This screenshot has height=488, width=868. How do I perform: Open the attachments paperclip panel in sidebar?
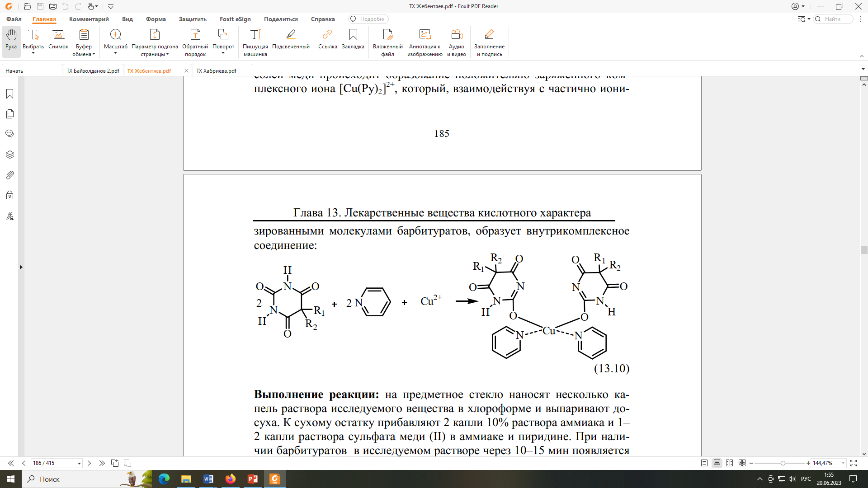tap(9, 175)
